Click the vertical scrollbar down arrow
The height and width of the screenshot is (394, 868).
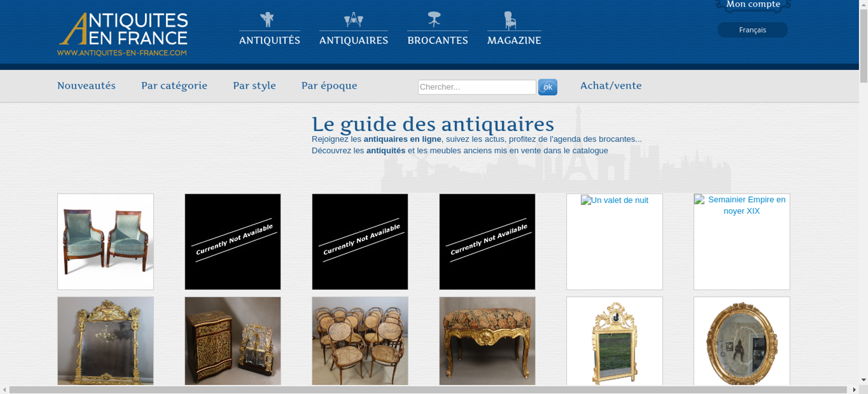tap(863, 380)
